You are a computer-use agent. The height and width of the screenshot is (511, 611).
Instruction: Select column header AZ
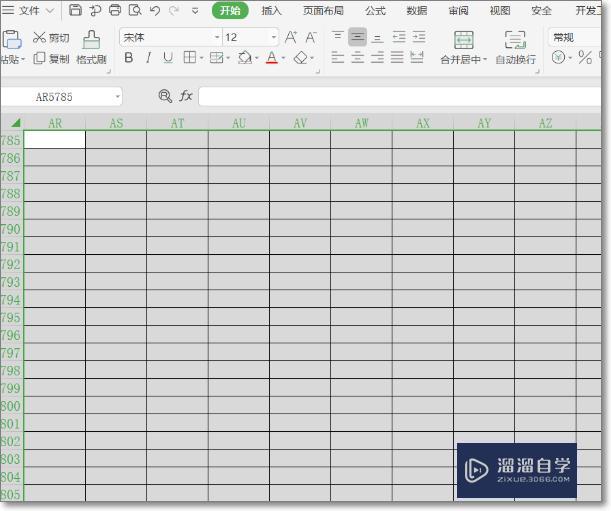(545, 123)
